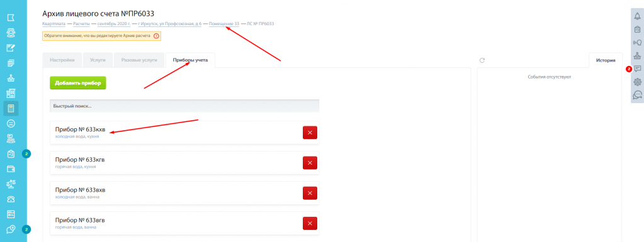Open the sad face icon in sidebar
The image size is (644, 242).
pos(11,123)
